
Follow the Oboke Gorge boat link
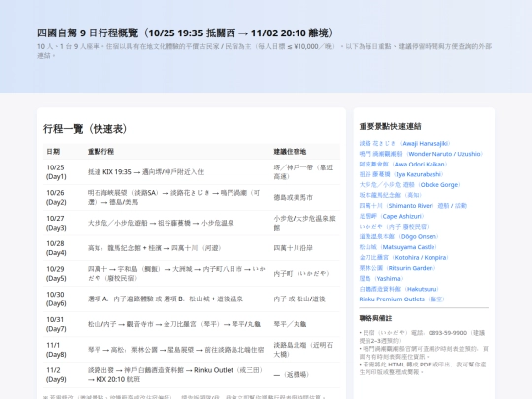pos(410,185)
